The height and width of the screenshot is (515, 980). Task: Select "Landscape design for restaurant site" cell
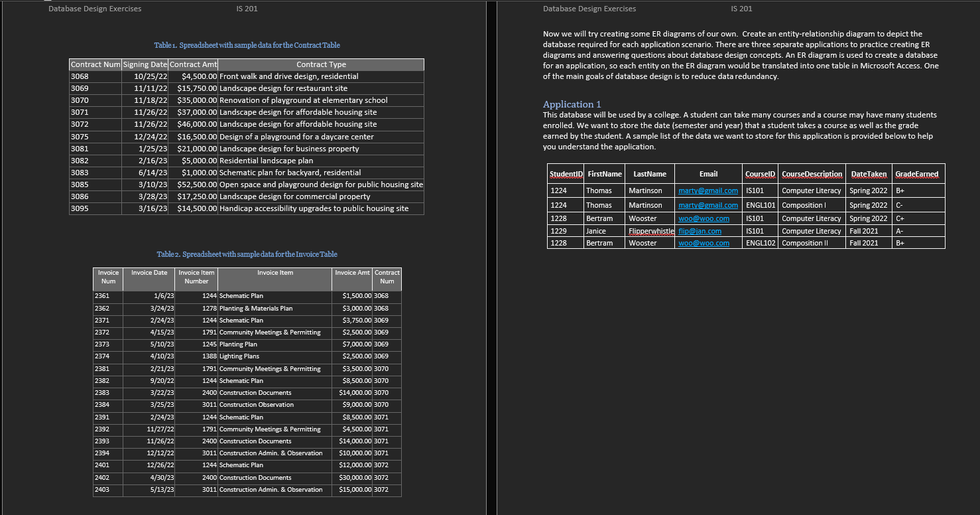(x=321, y=88)
